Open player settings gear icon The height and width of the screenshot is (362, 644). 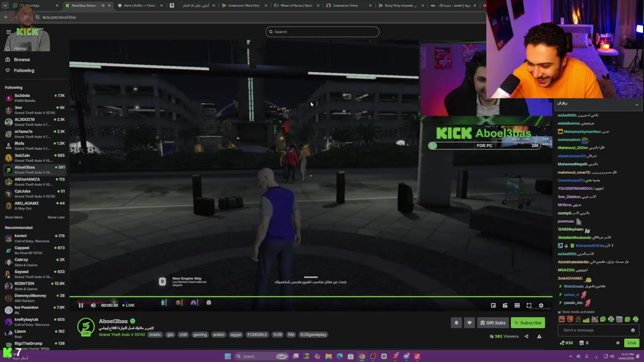coord(541,305)
